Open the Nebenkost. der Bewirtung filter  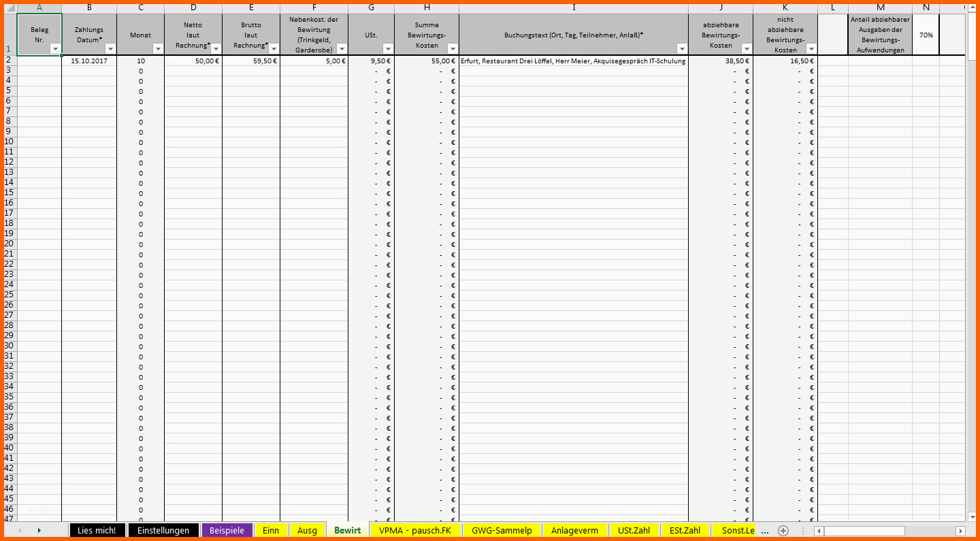point(342,49)
